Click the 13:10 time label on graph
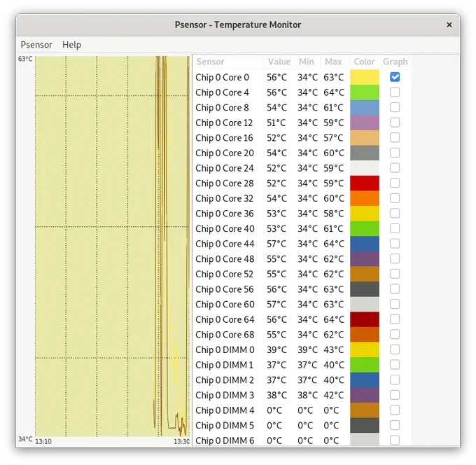Image resolution: width=476 pixels, height=465 pixels. pos(43,441)
